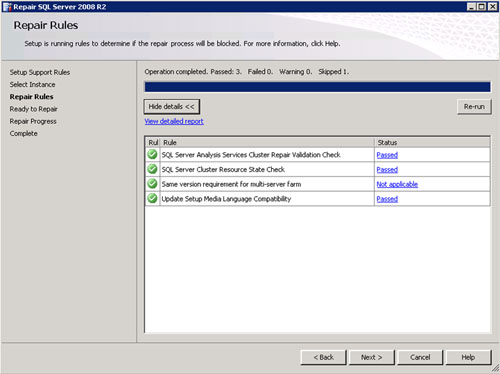This screenshot has height=374, width=500.
Task: Select row SQL Server Analysis Services Cluster Repair Validation Check
Action: (x=318, y=155)
